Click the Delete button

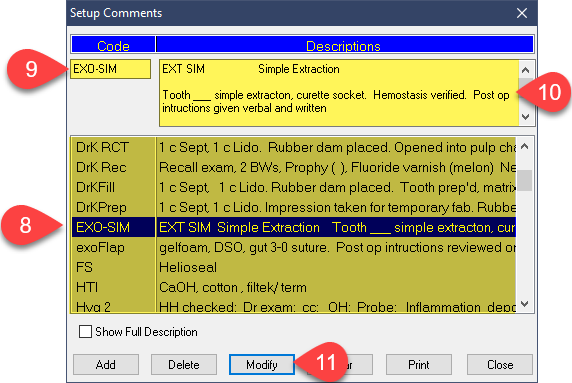pyautogui.click(x=184, y=364)
